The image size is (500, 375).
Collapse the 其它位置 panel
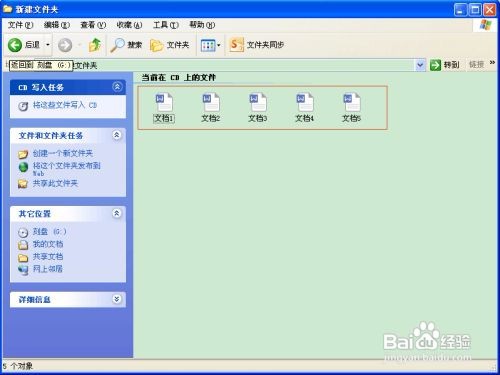117,213
